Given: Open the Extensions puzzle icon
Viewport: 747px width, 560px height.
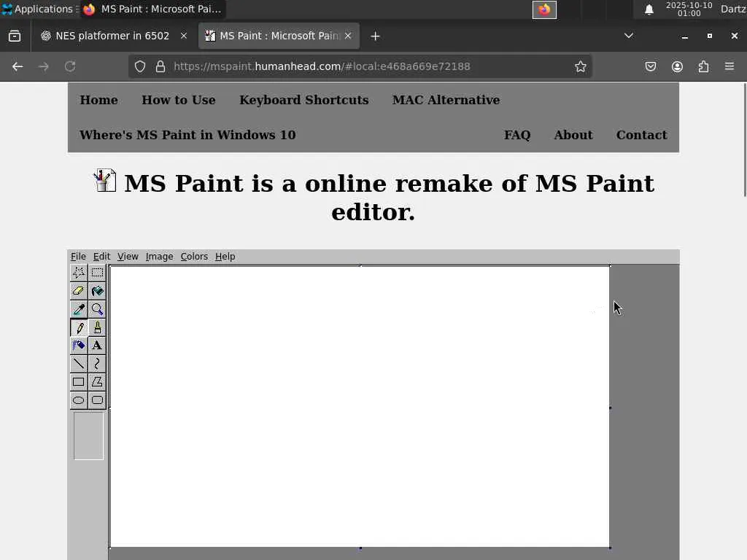Looking at the screenshot, I should click(703, 66).
